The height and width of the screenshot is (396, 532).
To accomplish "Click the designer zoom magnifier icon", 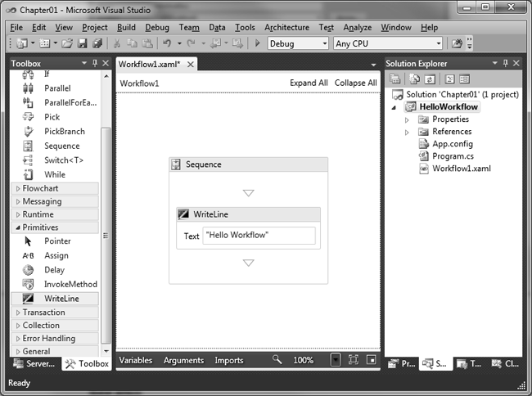I will [277, 359].
